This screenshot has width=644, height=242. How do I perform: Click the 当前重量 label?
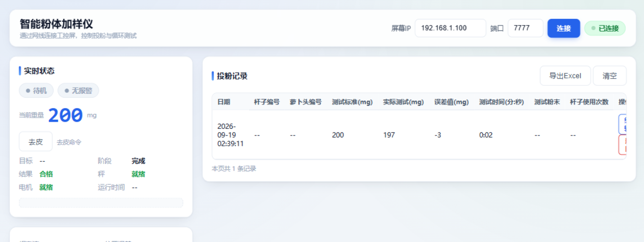coord(31,115)
